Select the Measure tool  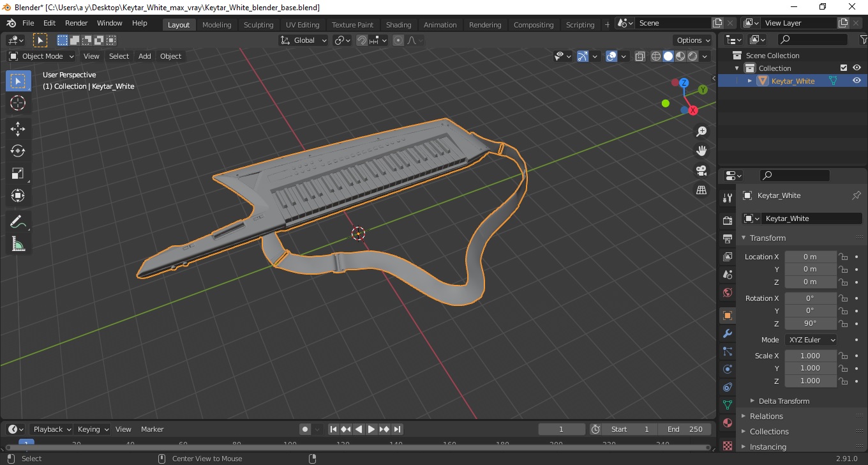point(18,244)
